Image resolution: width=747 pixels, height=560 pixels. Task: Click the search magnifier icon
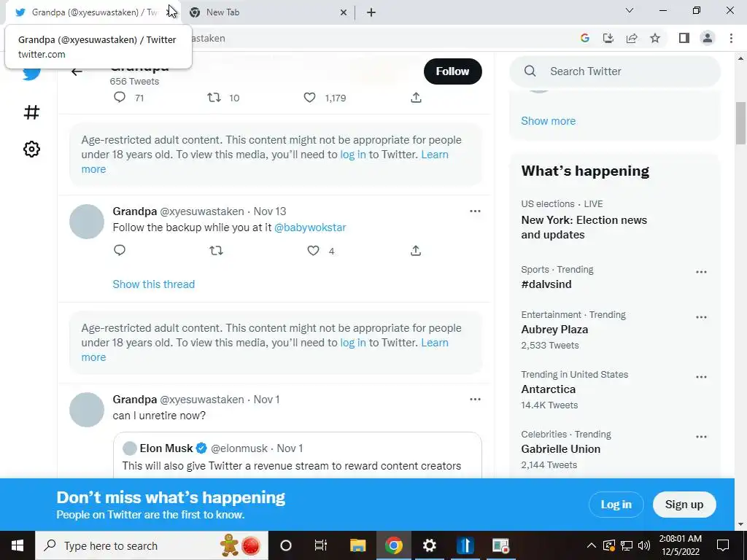(530, 71)
